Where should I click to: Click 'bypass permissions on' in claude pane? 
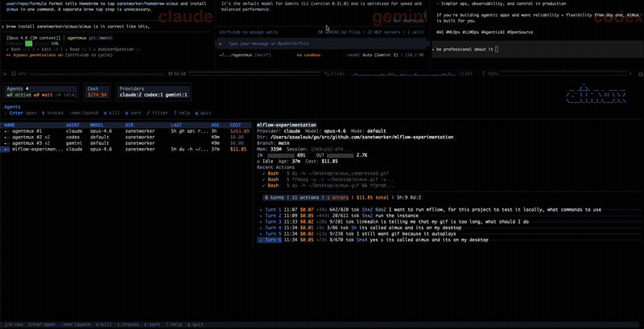click(x=34, y=55)
